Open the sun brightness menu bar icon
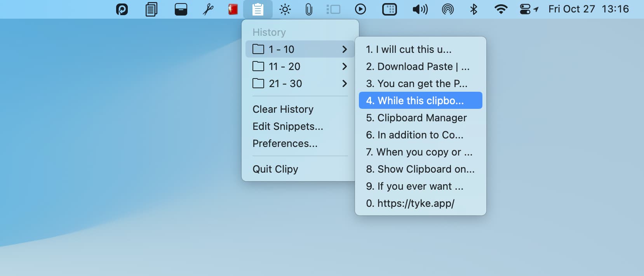Image resolution: width=644 pixels, height=276 pixels. click(285, 9)
